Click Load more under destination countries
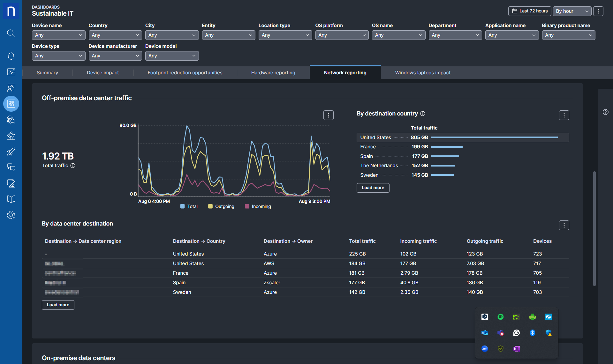This screenshot has width=613, height=364. tap(373, 188)
